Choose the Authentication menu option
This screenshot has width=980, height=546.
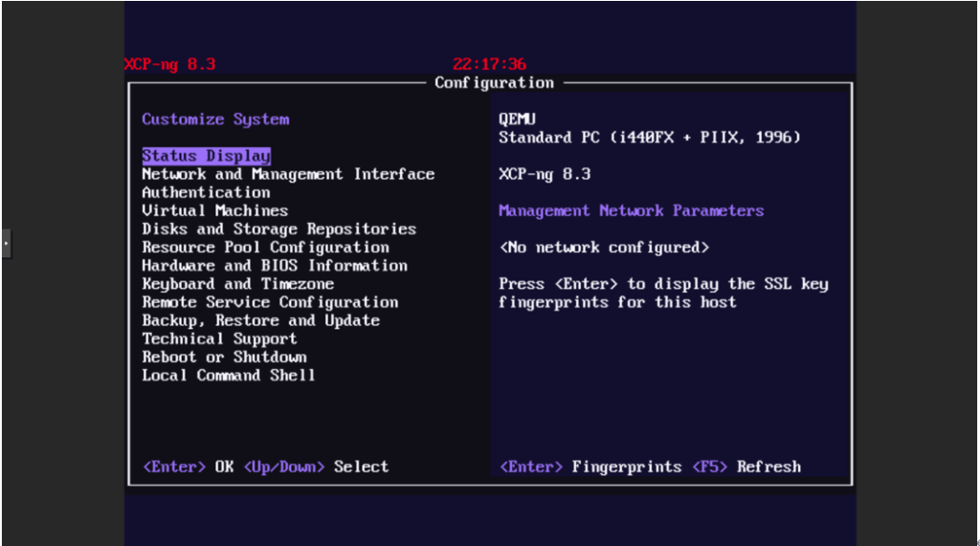point(206,192)
